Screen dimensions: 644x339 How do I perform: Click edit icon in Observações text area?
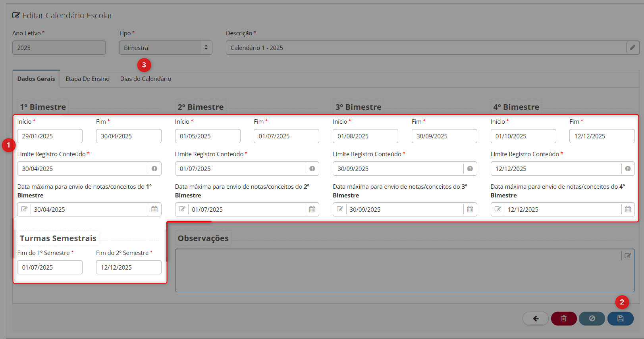point(628,256)
